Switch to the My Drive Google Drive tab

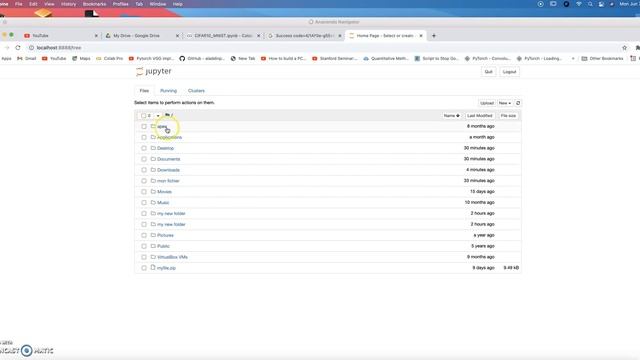click(142, 36)
